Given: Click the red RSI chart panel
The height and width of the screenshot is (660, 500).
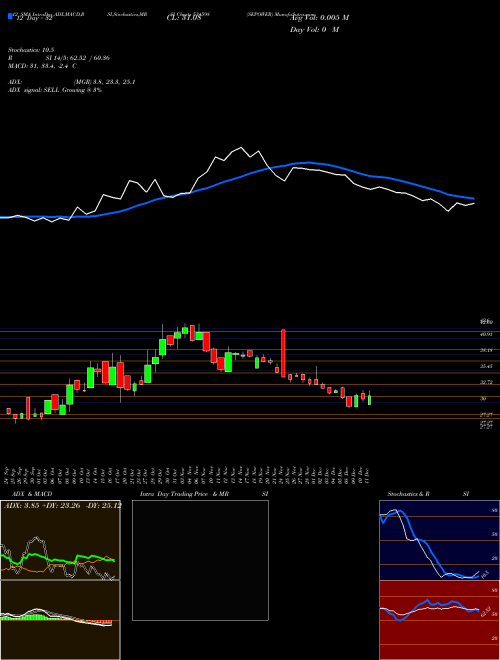Looking at the screenshot, I should tap(439, 620).
